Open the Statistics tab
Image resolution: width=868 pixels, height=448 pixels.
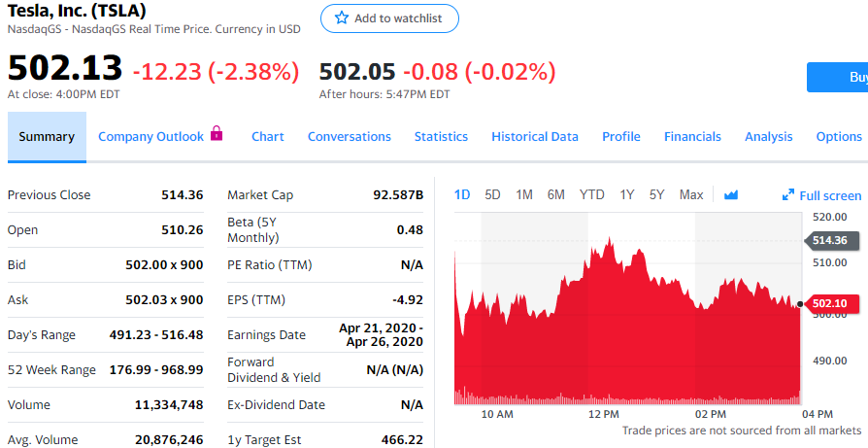pos(441,137)
